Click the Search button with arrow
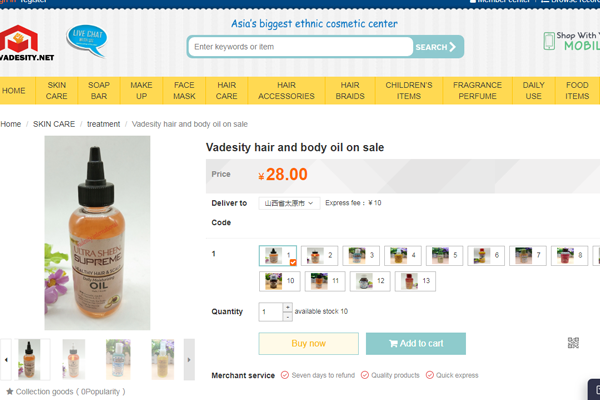The height and width of the screenshot is (400, 600). click(x=436, y=47)
